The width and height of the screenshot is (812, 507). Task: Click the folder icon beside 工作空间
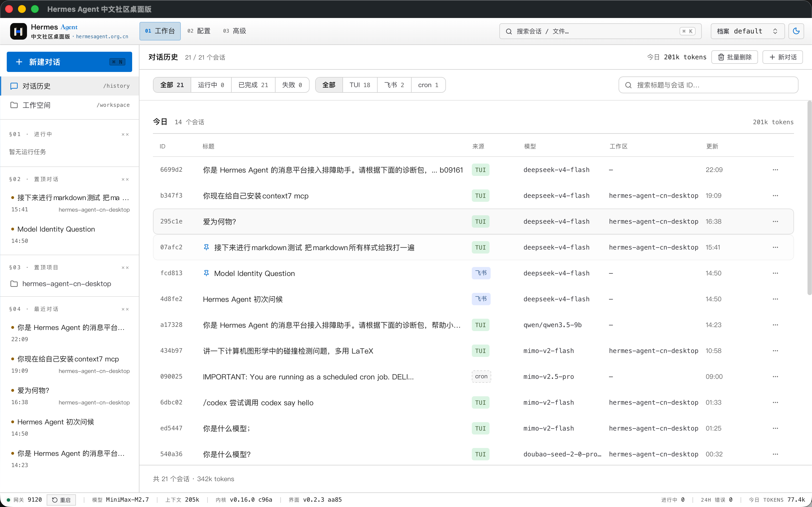pos(14,105)
